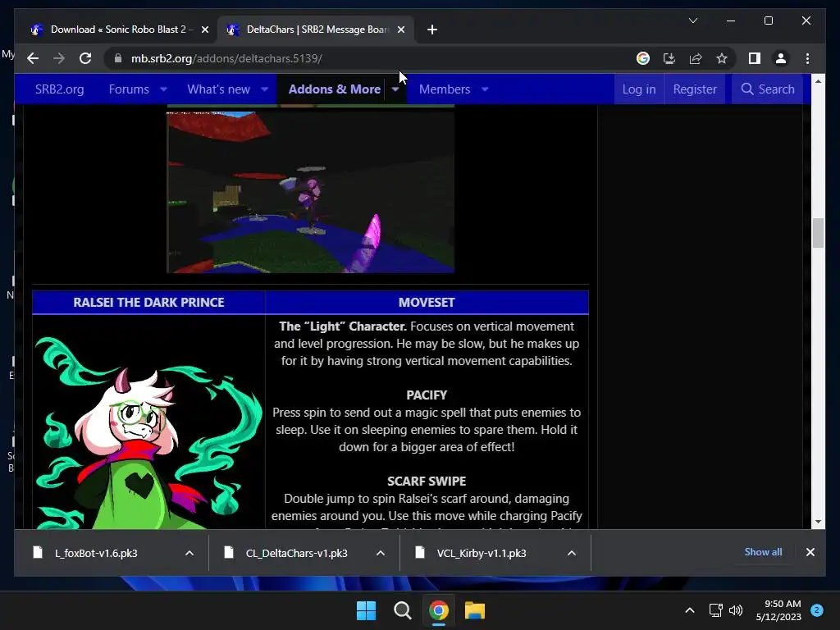Share this page icon
Screen dimensions: 840x630
tap(696, 58)
